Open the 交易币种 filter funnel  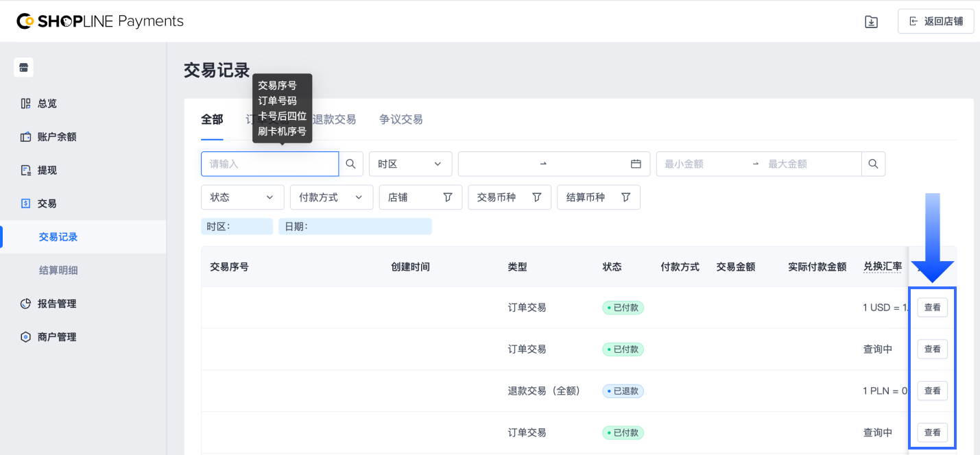tap(537, 197)
